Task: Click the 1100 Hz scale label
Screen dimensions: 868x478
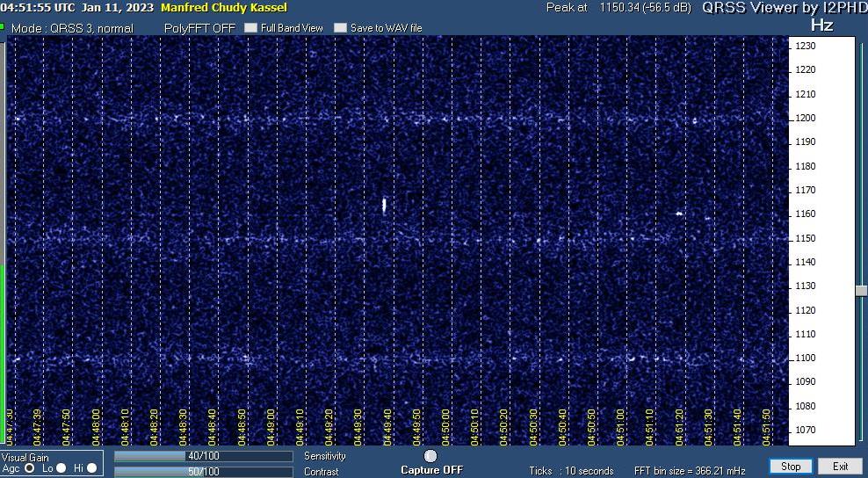Action: [806, 358]
